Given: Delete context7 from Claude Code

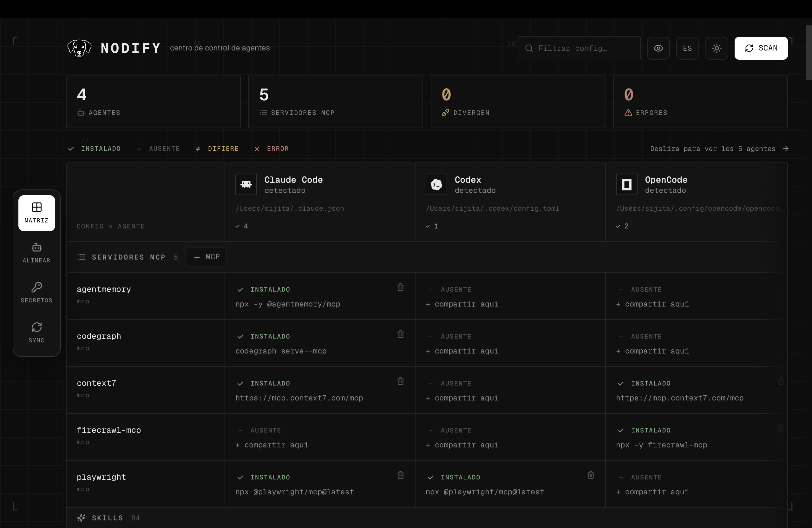Looking at the screenshot, I should [x=401, y=381].
